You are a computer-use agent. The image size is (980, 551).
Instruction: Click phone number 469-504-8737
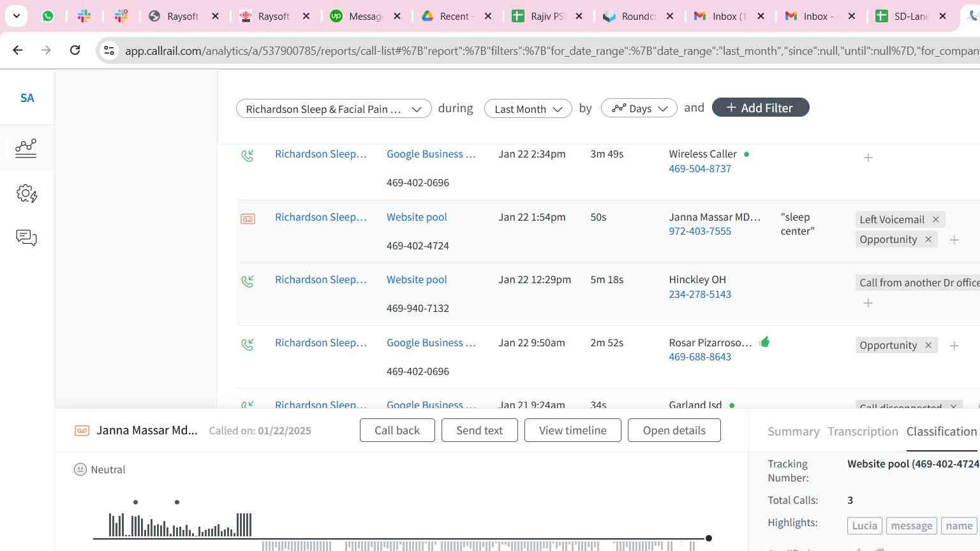700,168
